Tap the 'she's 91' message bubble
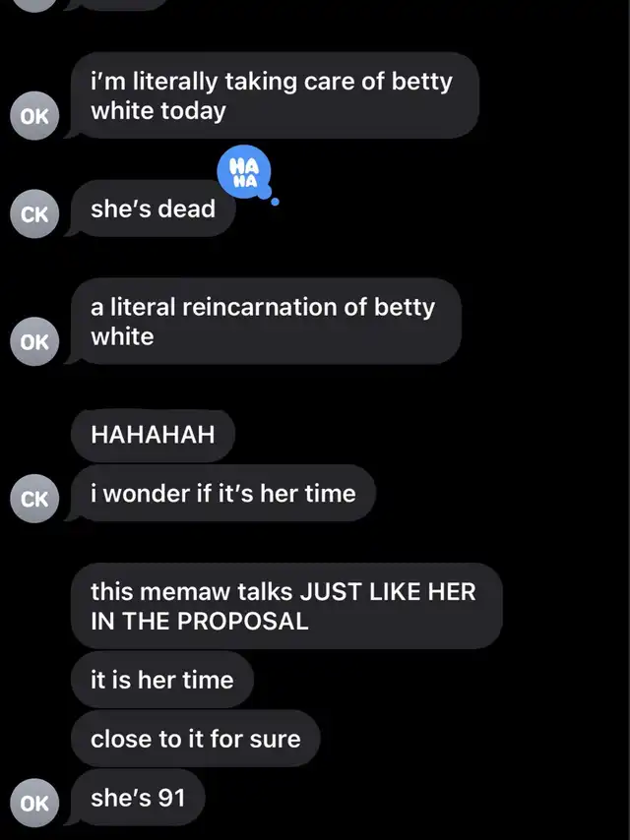Screen dimensions: 630x840 point(138,798)
